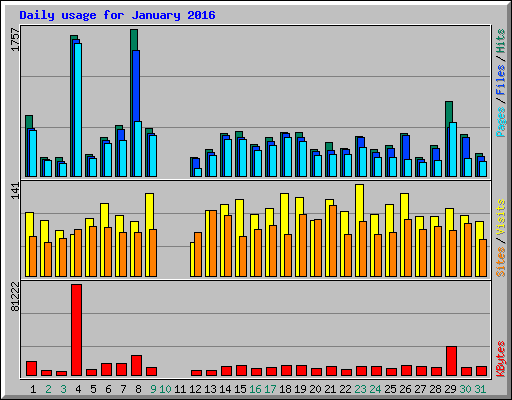512x400 pixels.
Task: Click day 9 on the x-axis
Action: 153,389
